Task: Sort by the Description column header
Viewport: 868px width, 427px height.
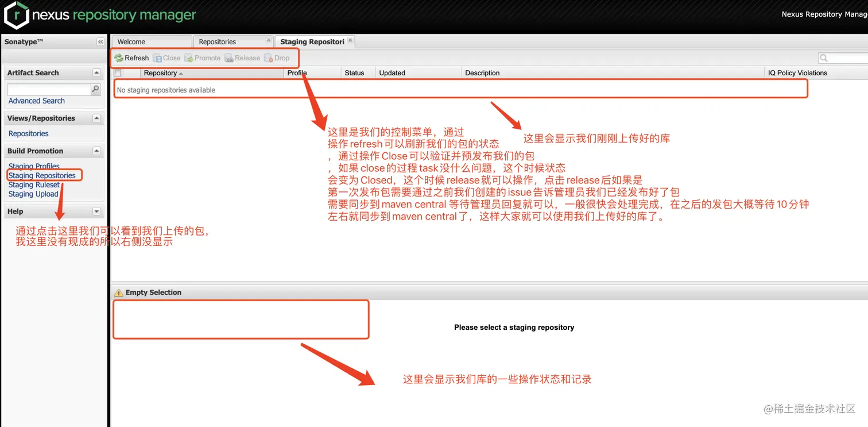Action: pos(614,73)
